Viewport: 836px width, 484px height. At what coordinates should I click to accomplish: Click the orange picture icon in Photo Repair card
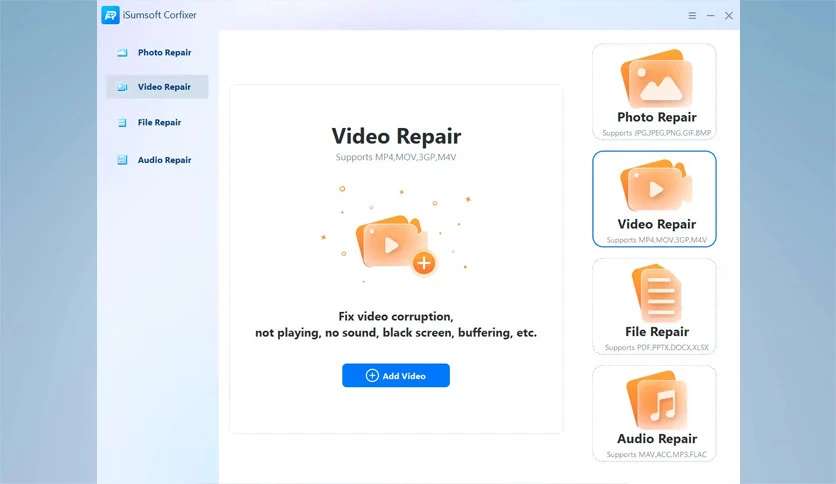click(x=656, y=78)
